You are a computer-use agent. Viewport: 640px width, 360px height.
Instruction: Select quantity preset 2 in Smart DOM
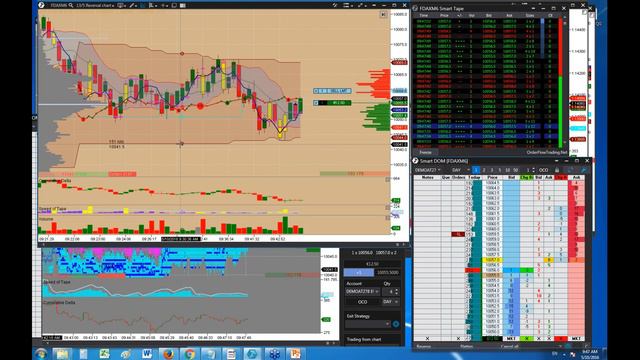tap(484, 170)
